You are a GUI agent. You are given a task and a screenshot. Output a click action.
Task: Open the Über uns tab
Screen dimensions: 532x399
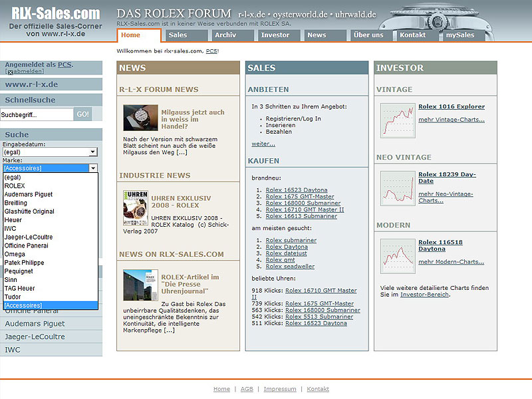pos(371,35)
